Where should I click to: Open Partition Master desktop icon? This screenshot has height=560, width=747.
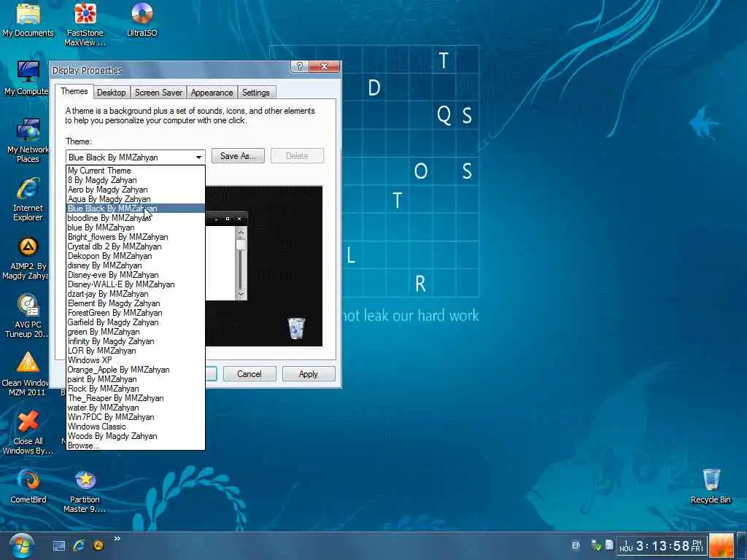[x=85, y=491]
